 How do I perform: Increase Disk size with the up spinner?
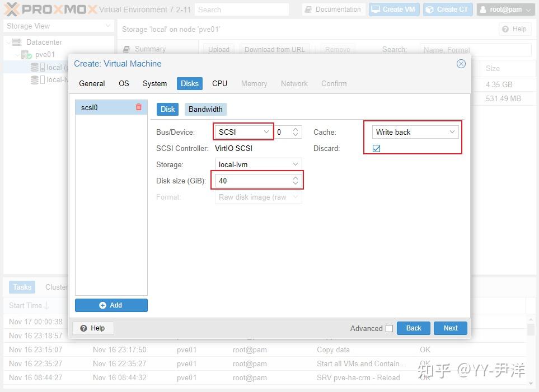296,178
